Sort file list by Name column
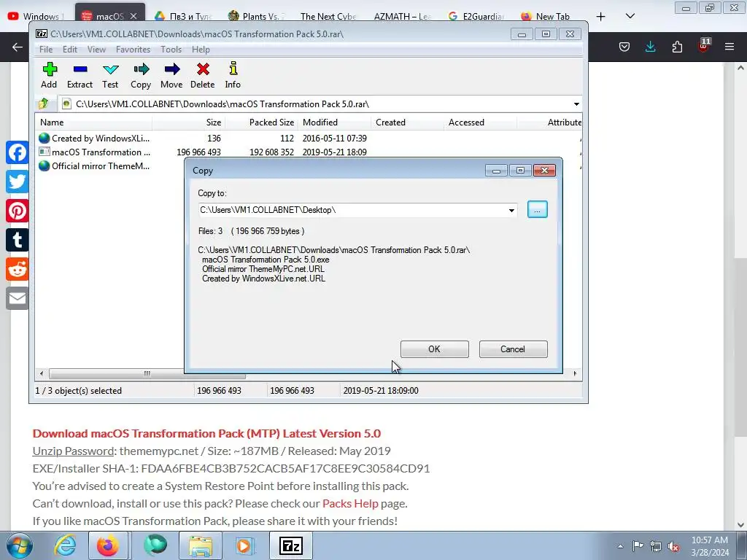747x560 pixels. (x=93, y=122)
